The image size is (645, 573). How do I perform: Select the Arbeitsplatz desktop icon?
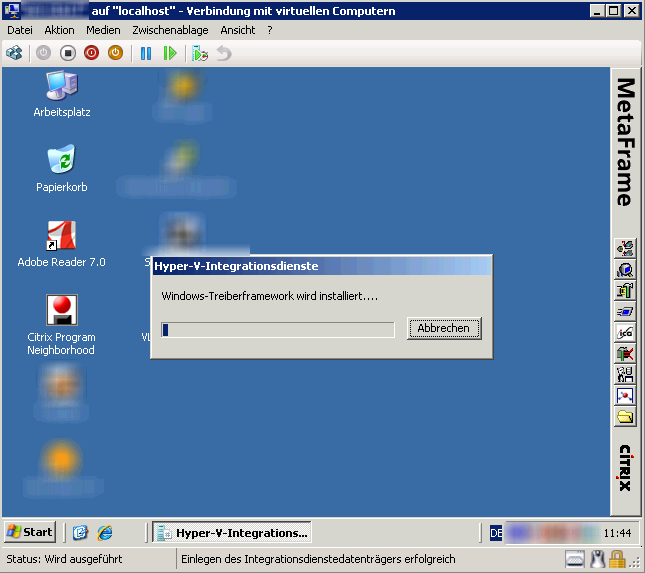click(62, 94)
